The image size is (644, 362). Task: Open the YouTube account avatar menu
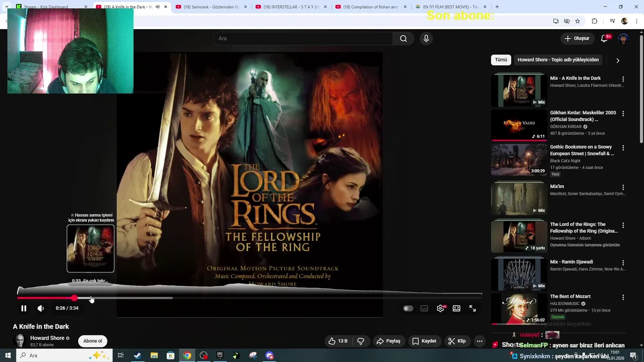(623, 38)
